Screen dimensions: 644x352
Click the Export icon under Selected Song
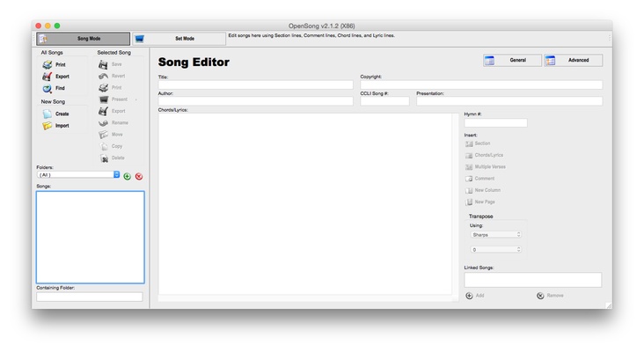(104, 111)
